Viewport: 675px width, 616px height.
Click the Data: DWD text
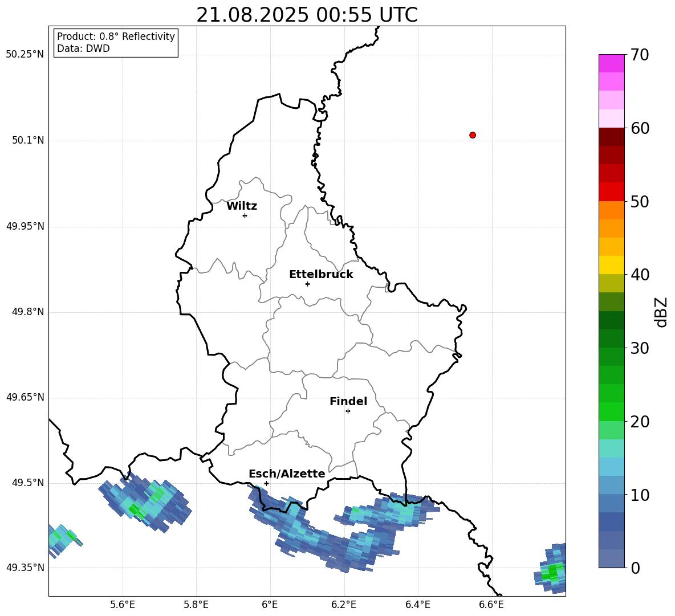pyautogui.click(x=83, y=48)
